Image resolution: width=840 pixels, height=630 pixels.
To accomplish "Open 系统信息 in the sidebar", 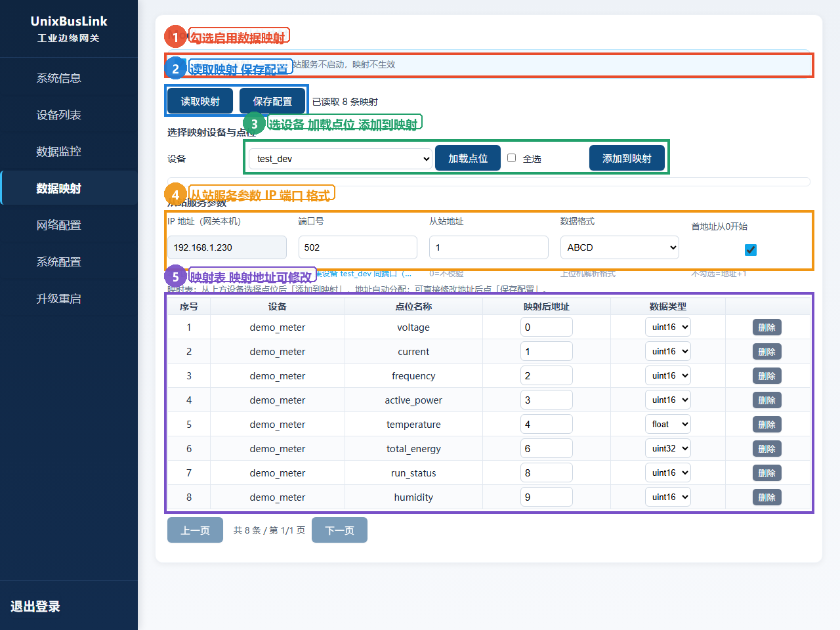I will click(x=59, y=78).
